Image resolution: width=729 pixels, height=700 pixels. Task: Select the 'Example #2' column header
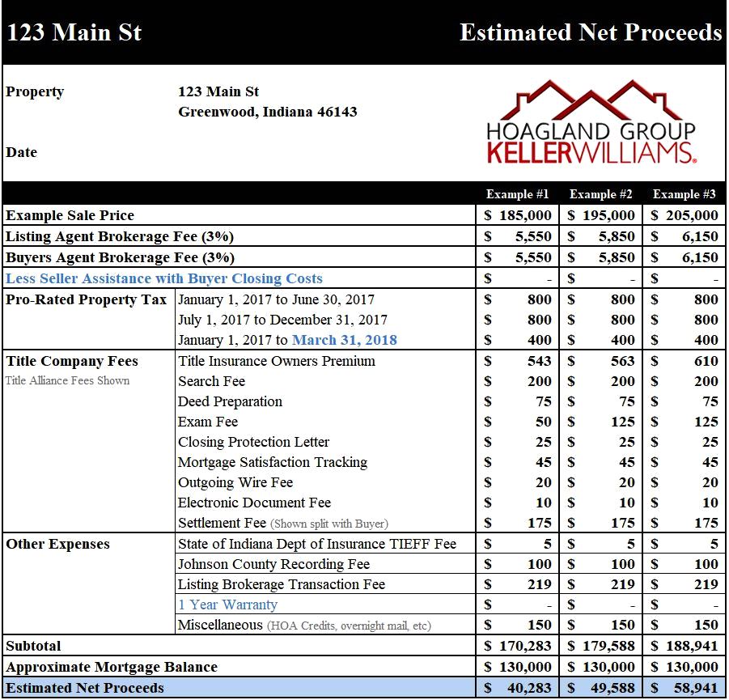pyautogui.click(x=600, y=194)
